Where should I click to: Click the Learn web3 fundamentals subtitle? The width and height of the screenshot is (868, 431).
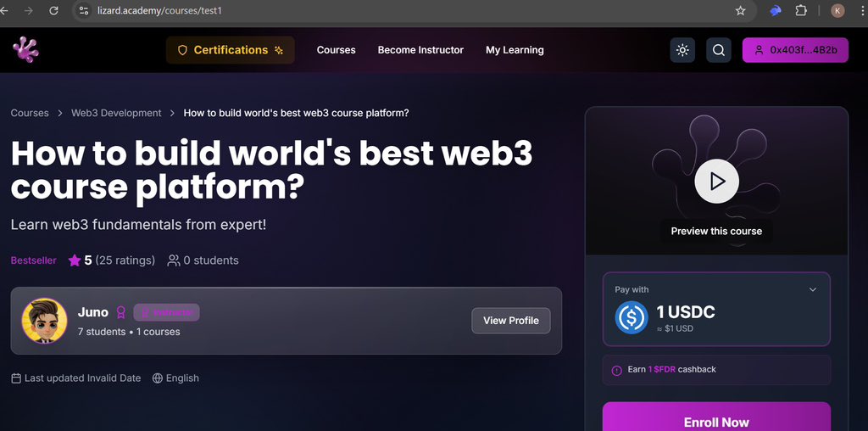(x=138, y=226)
